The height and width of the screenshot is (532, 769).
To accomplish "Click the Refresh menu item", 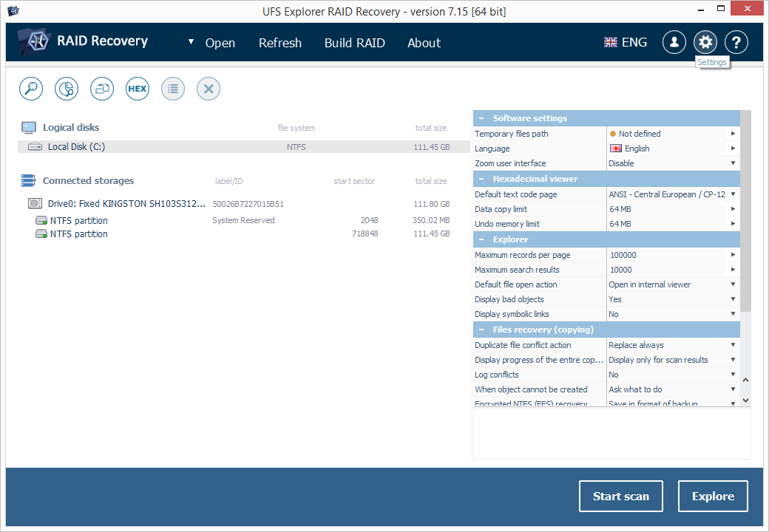I will (280, 43).
